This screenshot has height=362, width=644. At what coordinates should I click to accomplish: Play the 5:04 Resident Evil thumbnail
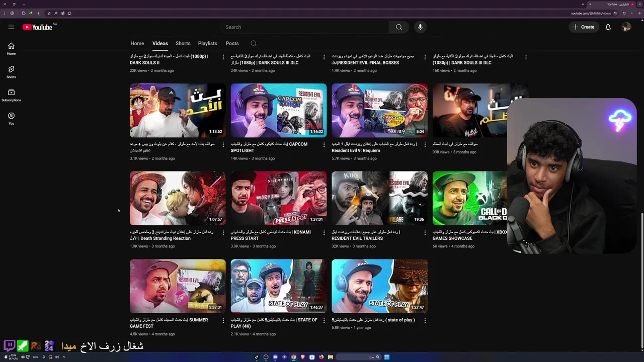pos(379,111)
